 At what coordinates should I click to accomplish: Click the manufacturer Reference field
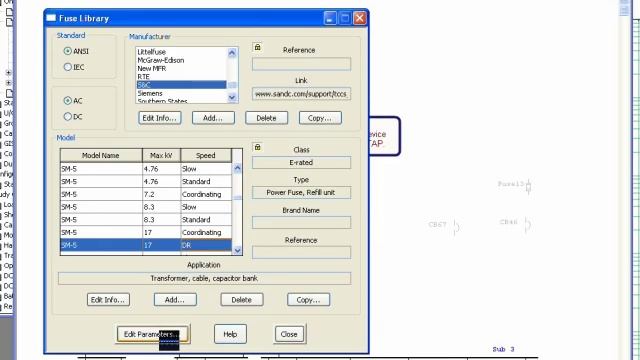click(301, 64)
